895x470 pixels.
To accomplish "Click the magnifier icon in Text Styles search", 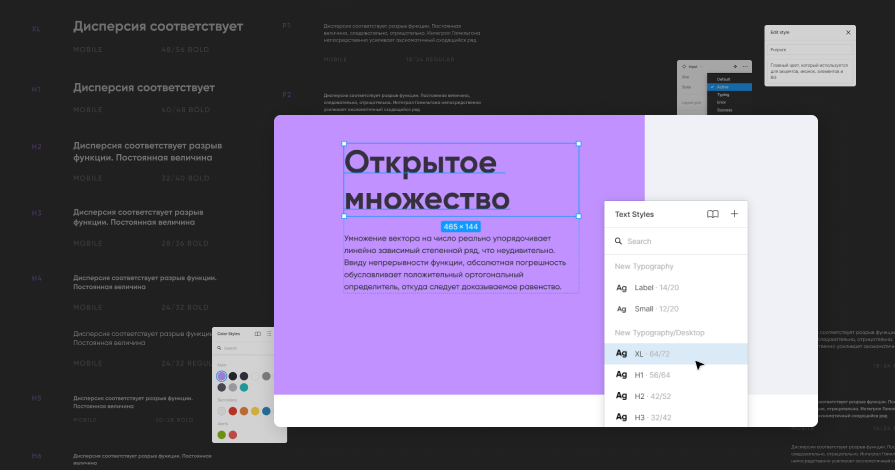I will [618, 241].
